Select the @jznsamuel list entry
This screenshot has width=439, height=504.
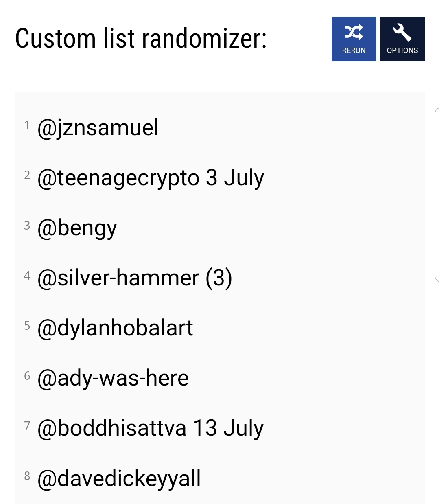point(98,128)
